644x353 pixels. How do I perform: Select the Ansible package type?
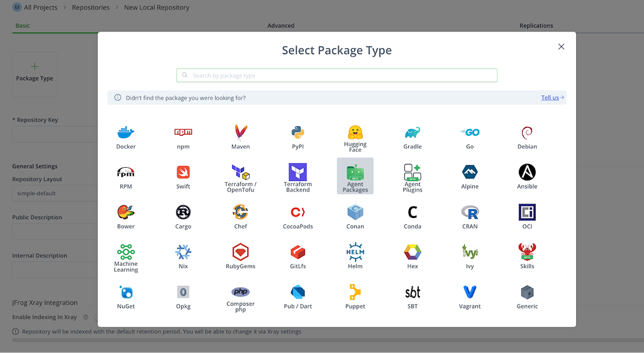(527, 177)
